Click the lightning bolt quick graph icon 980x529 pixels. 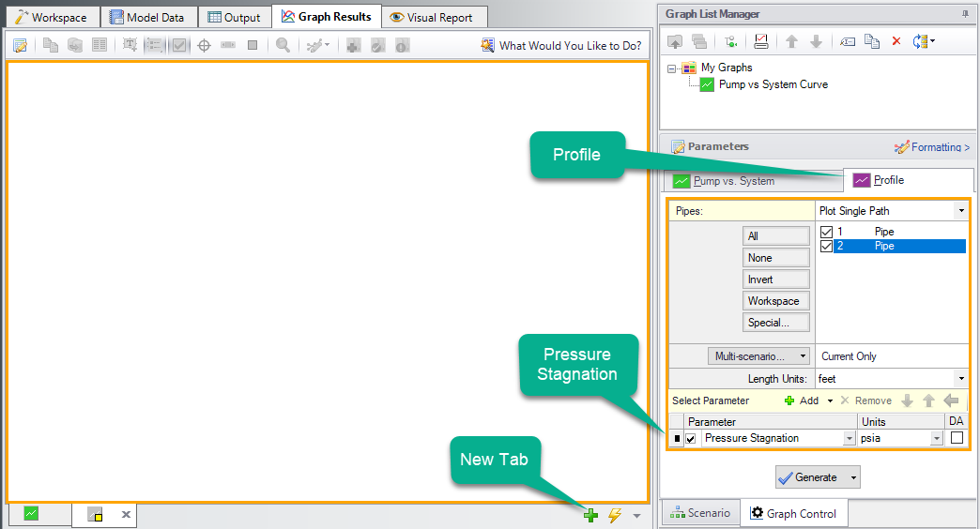click(615, 515)
